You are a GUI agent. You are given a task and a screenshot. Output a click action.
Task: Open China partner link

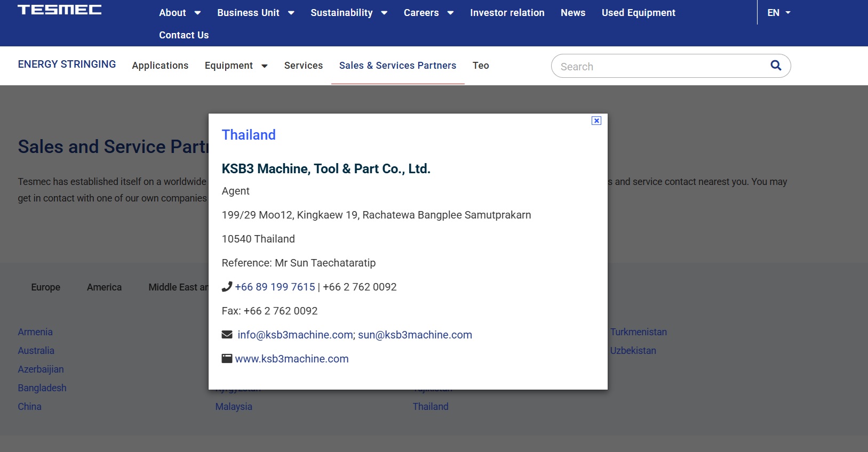tap(30, 407)
